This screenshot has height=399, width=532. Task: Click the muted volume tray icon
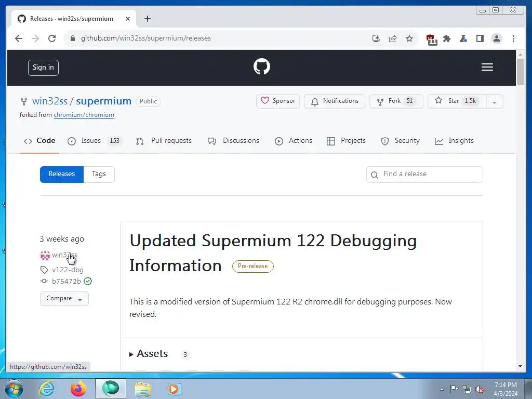pyautogui.click(x=480, y=389)
